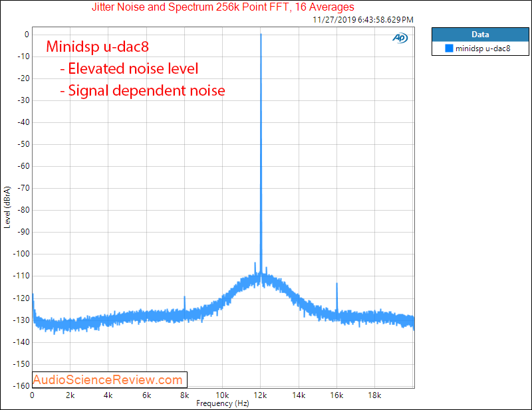Click the timestamp '11/27/2019 6:43:58.629 PM'
This screenshot has width=532, height=410.
pyautogui.click(x=362, y=20)
